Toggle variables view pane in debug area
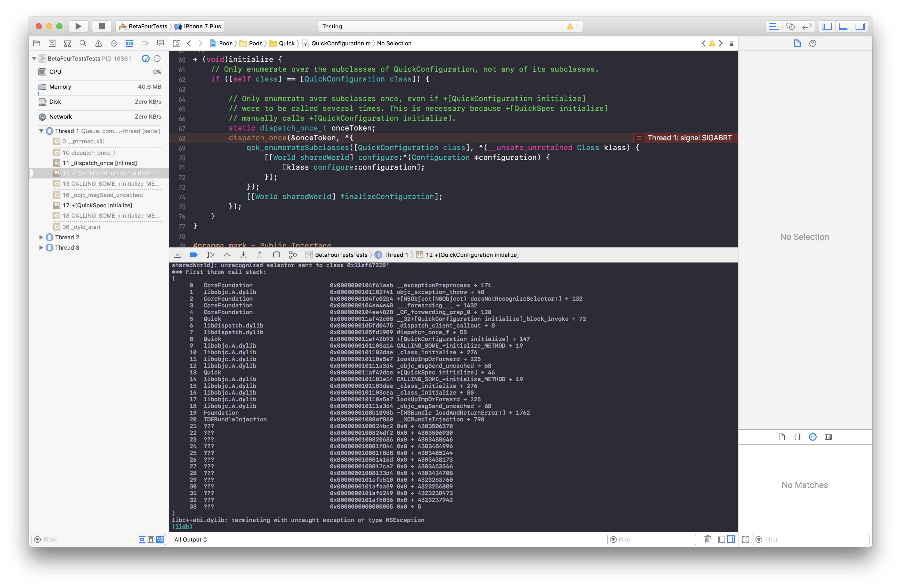901x588 pixels. 722,539
